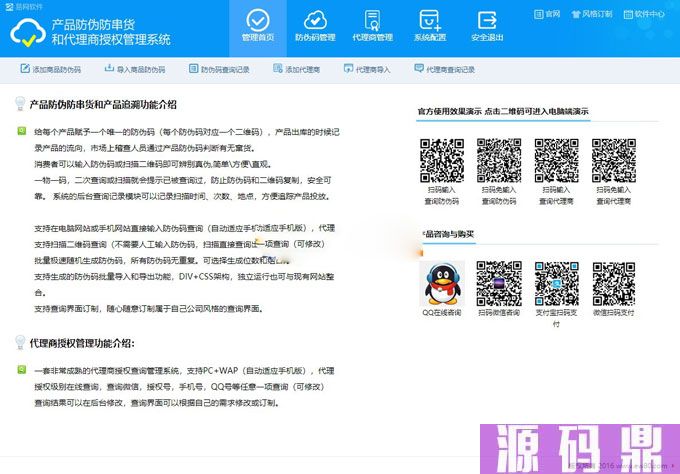
Task: Click lightbulb icon beside 产品防伪防串货 heading
Action: [20, 104]
